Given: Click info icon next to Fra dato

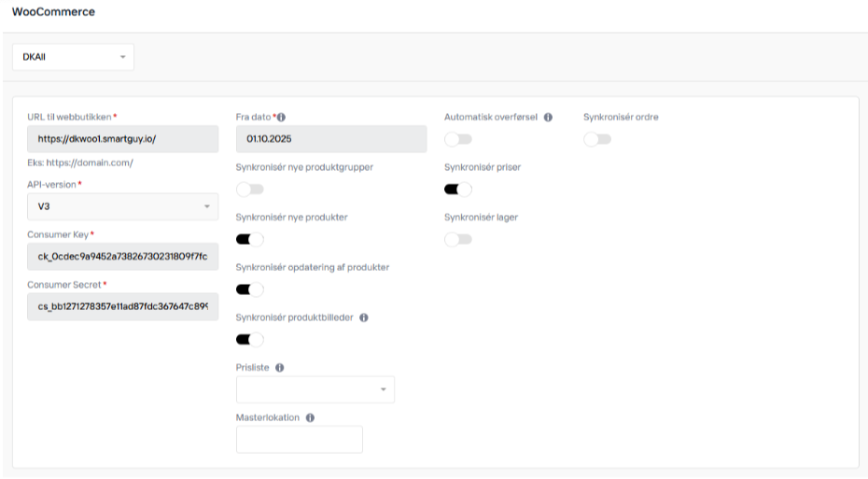Looking at the screenshot, I should (282, 118).
